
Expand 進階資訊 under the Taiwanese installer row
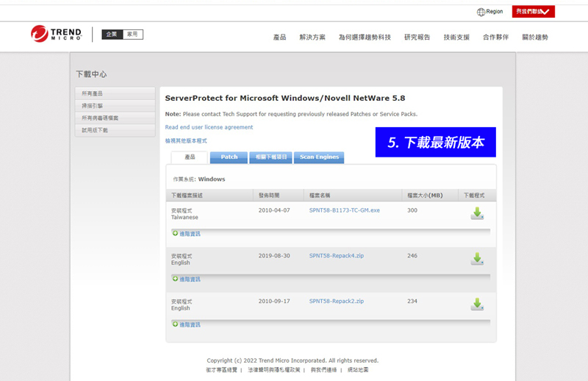point(187,233)
